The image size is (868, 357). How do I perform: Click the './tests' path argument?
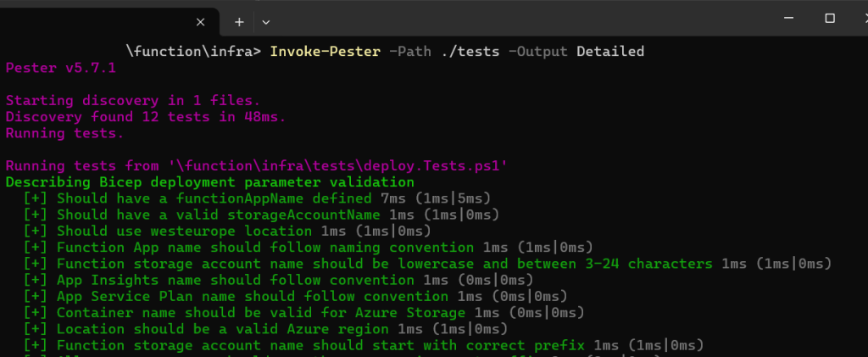(470, 52)
